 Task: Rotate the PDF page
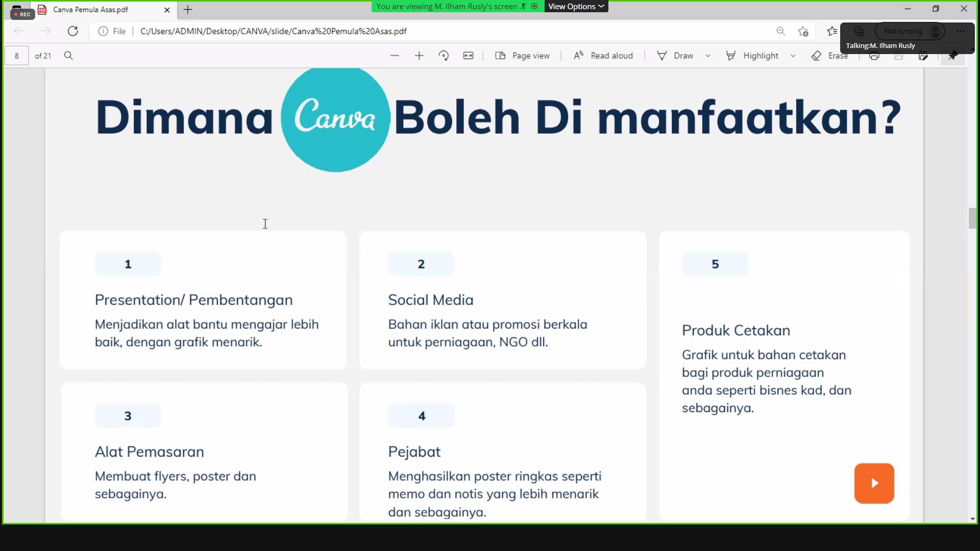coord(444,56)
